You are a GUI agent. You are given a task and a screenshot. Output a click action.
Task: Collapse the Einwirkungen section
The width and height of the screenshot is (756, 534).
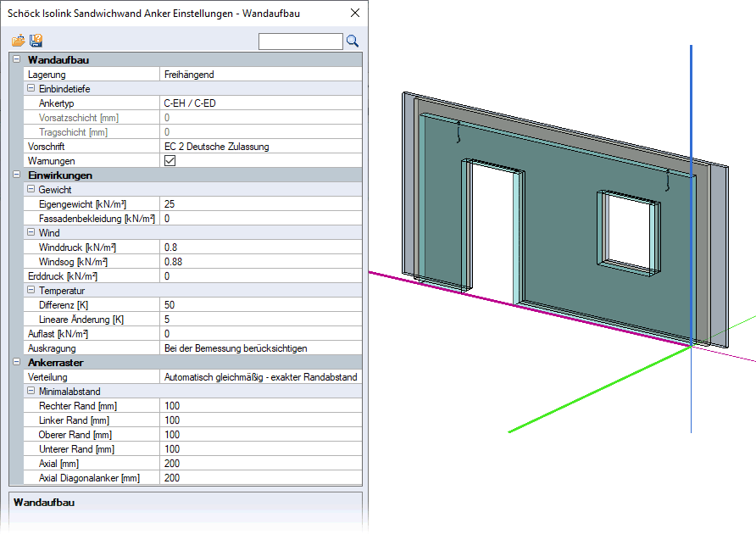[x=16, y=175]
